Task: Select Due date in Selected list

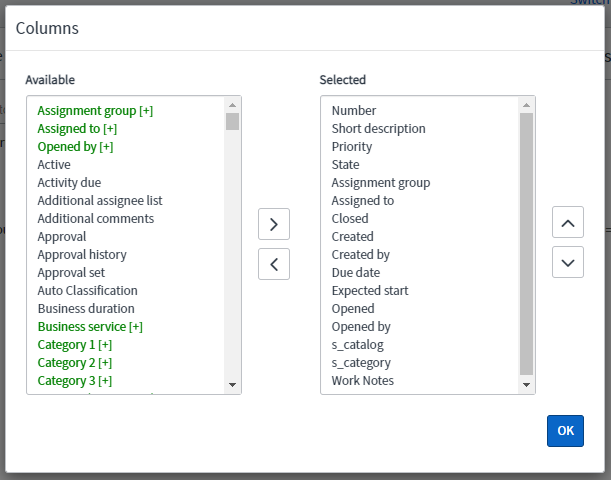Action: [x=355, y=272]
